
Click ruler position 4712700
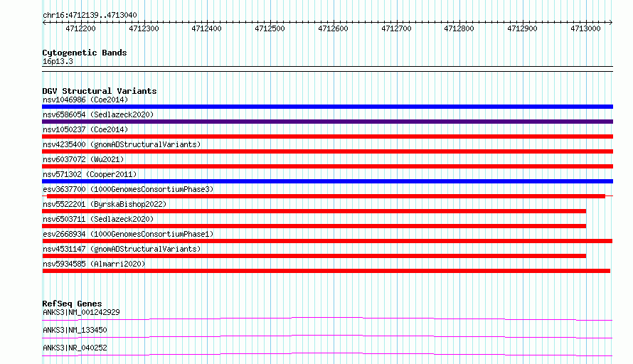tap(396, 28)
